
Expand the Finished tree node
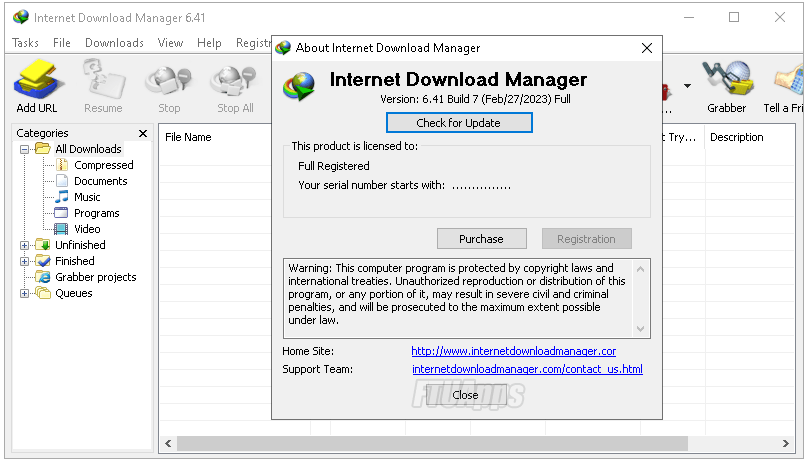click(24, 261)
